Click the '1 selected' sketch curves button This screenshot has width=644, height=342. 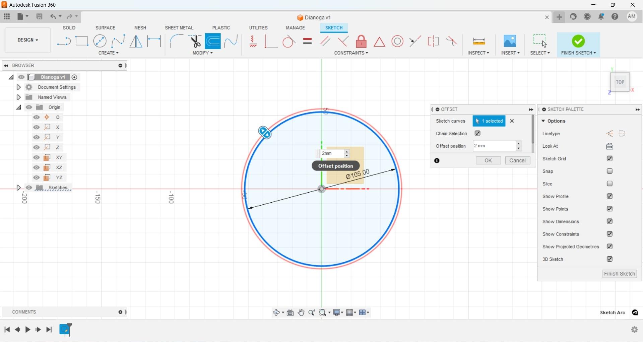click(489, 121)
